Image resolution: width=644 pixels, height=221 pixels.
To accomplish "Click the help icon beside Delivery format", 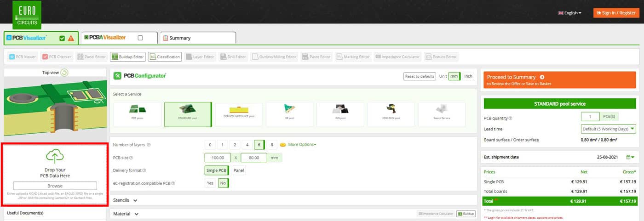I will click(x=144, y=170).
